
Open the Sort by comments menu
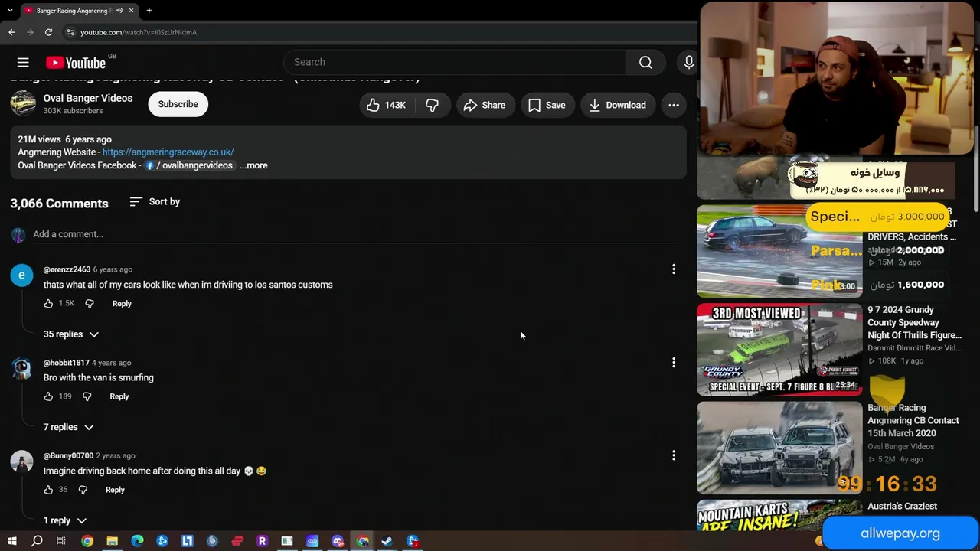coord(155,201)
